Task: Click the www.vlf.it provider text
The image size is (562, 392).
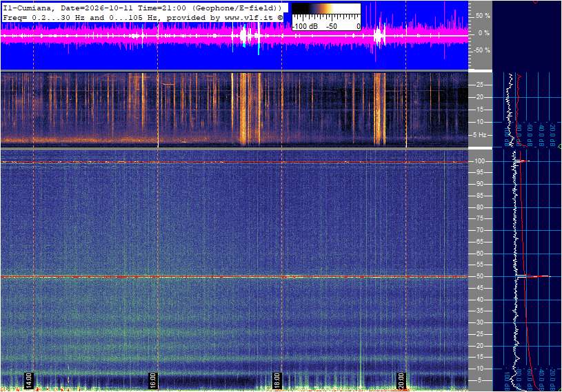Action: tap(250, 17)
